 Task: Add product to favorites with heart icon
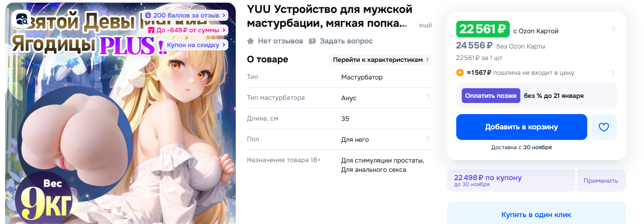[604, 127]
